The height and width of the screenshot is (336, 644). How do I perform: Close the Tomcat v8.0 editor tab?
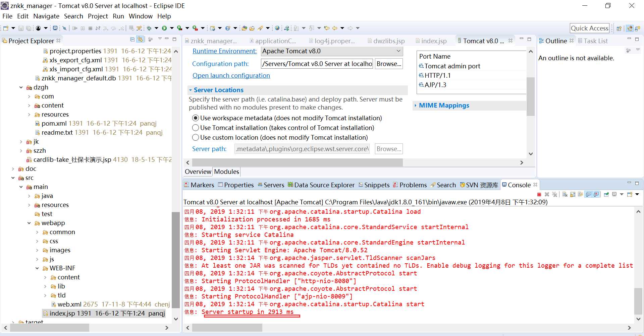click(x=511, y=41)
